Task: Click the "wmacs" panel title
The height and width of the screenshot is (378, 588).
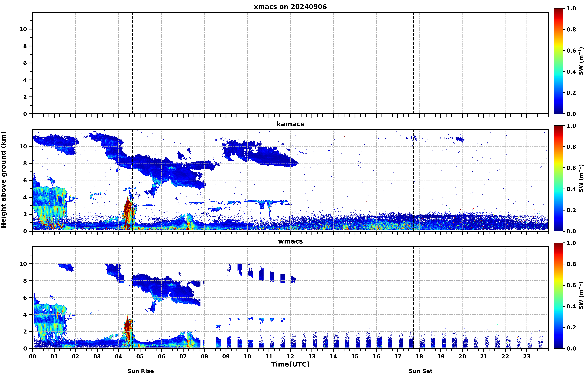Action: (290, 241)
